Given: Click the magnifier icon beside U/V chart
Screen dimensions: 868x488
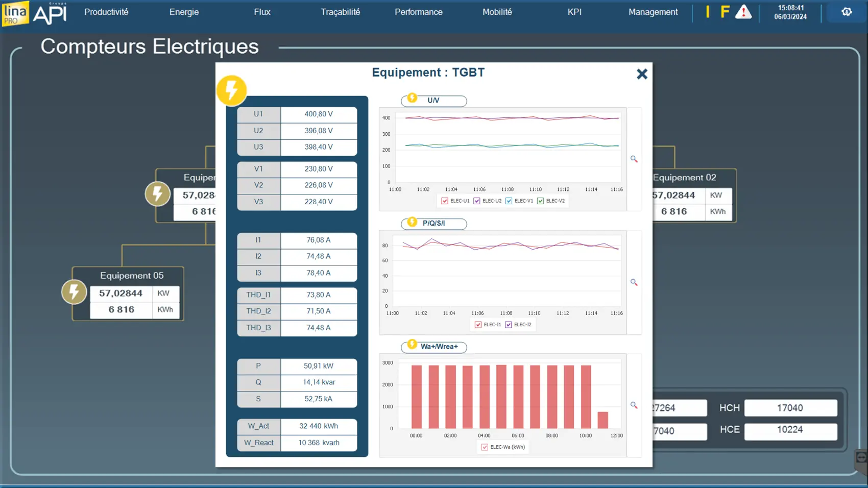Looking at the screenshot, I should (x=634, y=159).
